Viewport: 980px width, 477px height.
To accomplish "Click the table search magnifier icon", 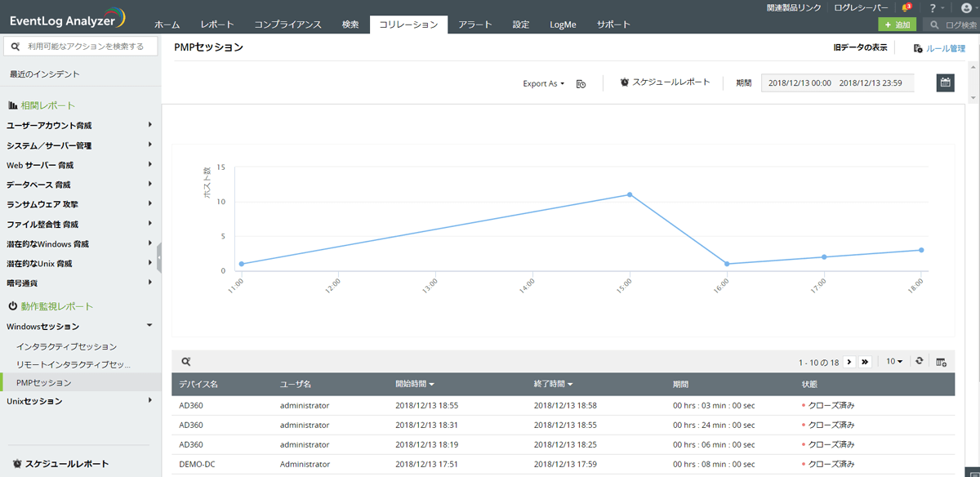I will click(186, 361).
